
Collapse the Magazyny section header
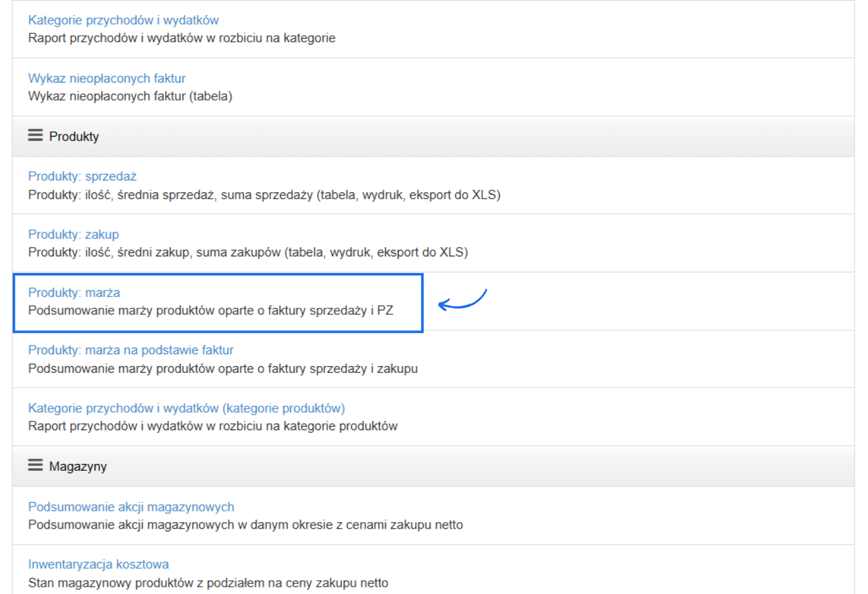tap(433, 466)
